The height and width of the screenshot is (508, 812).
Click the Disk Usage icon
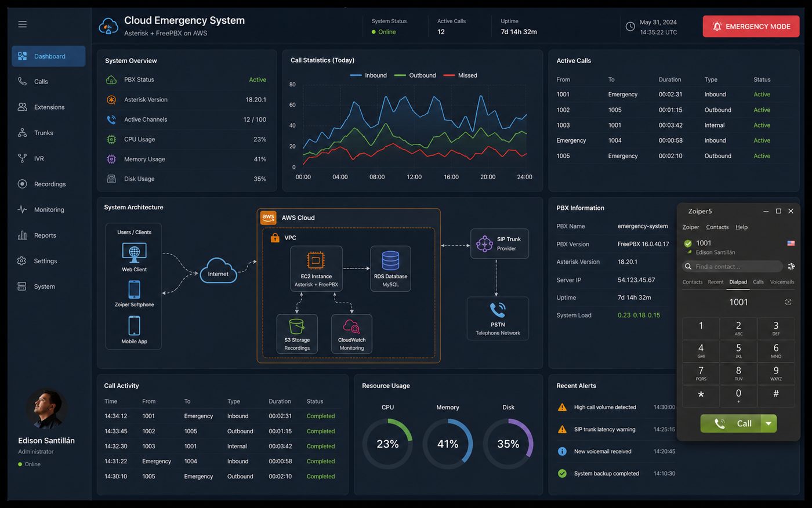click(x=111, y=179)
